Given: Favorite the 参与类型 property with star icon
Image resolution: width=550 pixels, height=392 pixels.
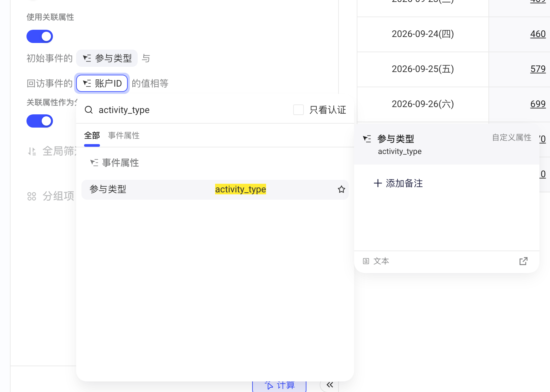Looking at the screenshot, I should pyautogui.click(x=342, y=189).
